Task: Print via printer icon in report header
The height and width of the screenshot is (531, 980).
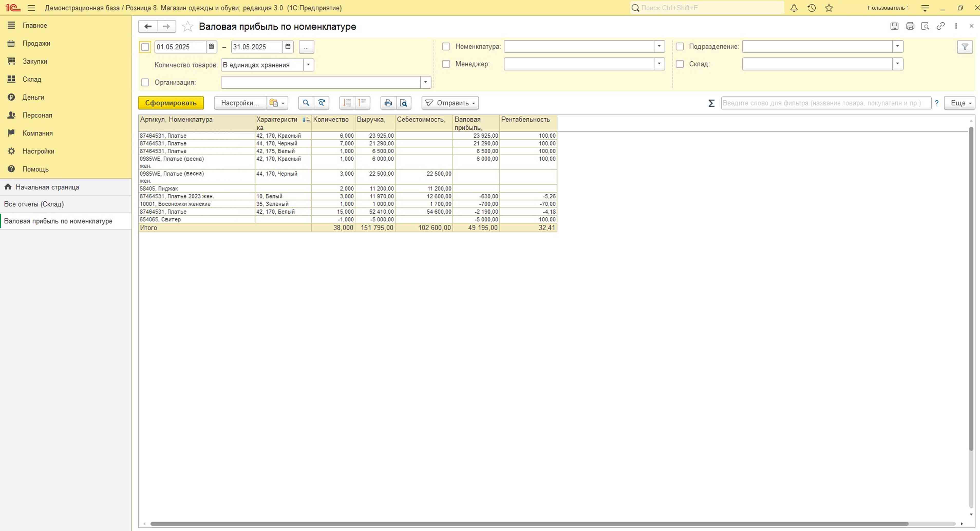Action: pos(910,26)
